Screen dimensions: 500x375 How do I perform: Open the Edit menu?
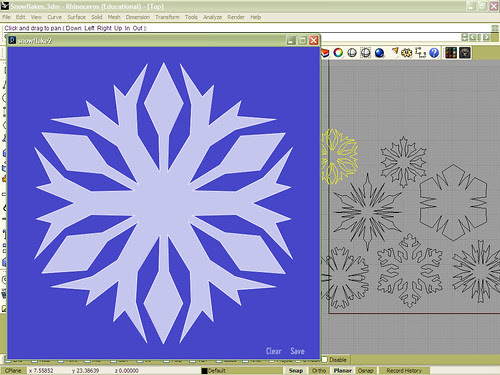coord(20,17)
